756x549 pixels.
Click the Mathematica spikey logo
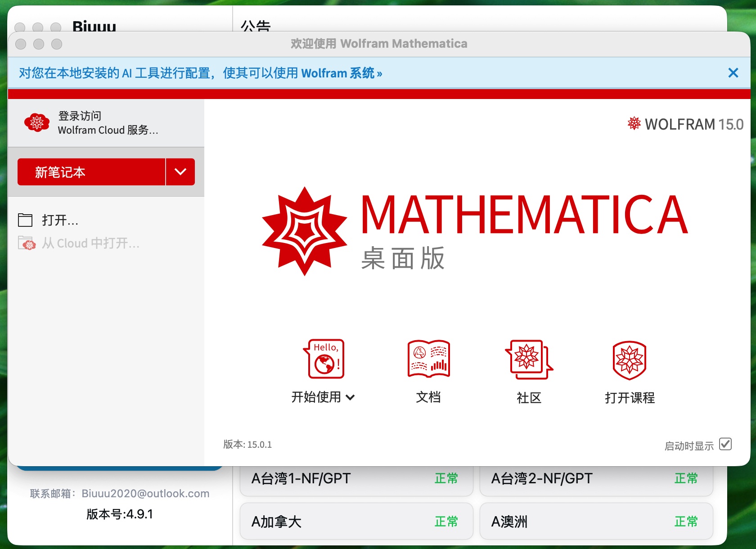pyautogui.click(x=305, y=231)
